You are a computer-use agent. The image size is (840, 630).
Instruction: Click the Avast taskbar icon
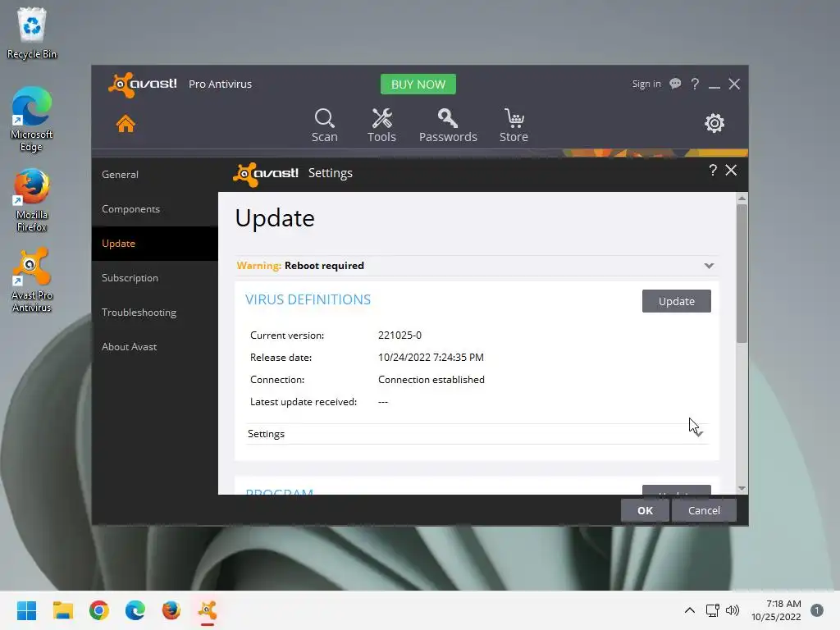click(x=208, y=610)
